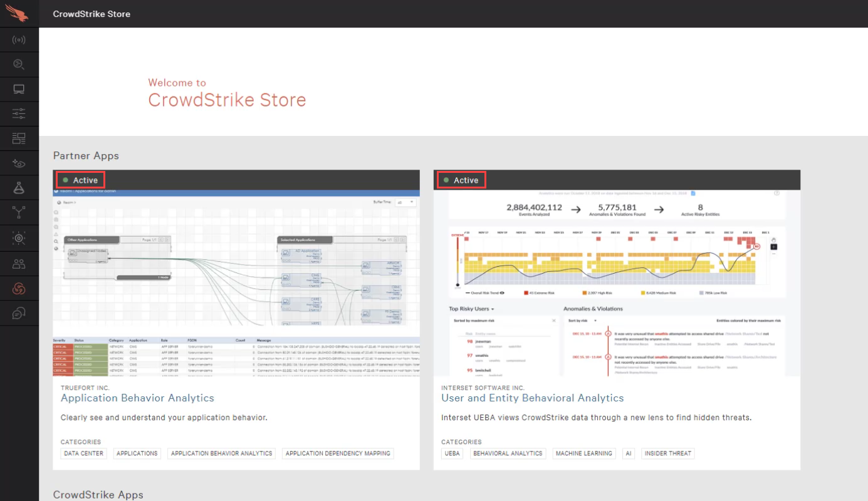The width and height of the screenshot is (868, 501).
Task: Select the INSIDER THREAT category tag
Action: pos(667,453)
